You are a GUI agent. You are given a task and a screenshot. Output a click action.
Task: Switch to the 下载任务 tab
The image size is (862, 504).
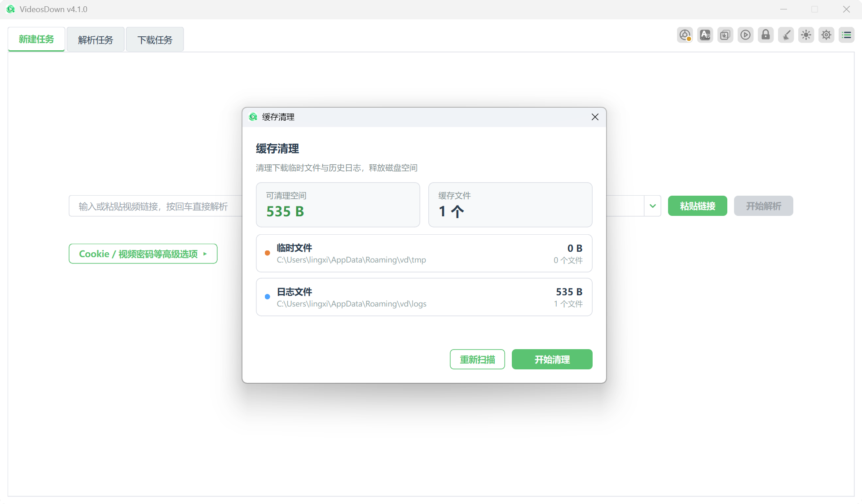155,39
